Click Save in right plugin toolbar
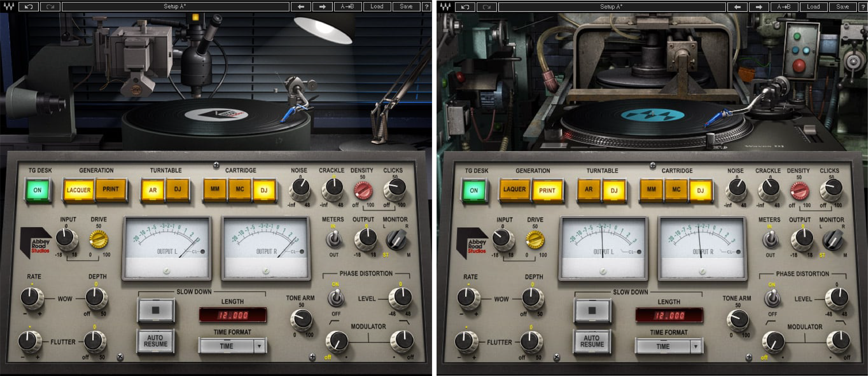 pyautogui.click(x=843, y=6)
